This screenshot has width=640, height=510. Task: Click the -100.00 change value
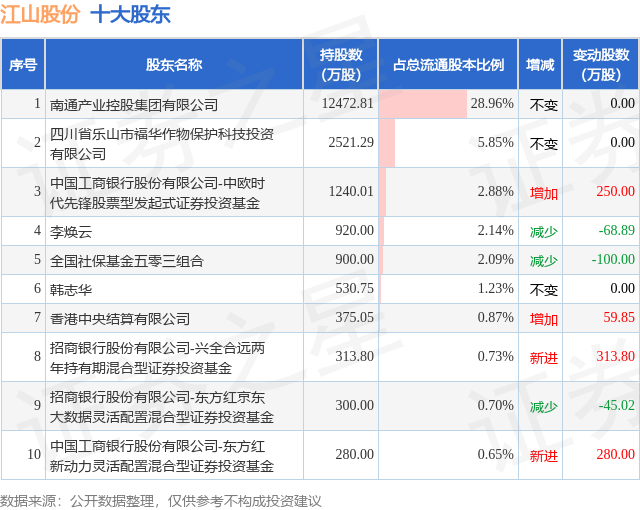click(x=613, y=259)
